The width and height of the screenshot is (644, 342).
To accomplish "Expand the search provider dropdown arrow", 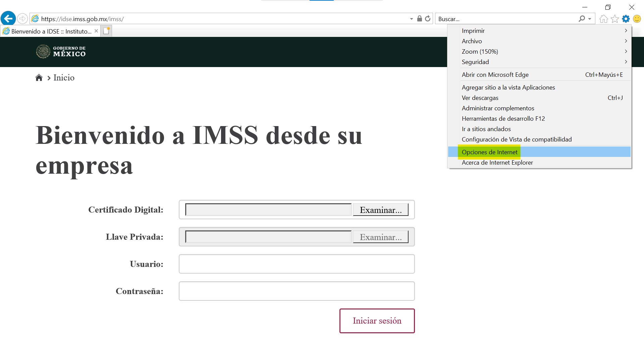I will (590, 19).
